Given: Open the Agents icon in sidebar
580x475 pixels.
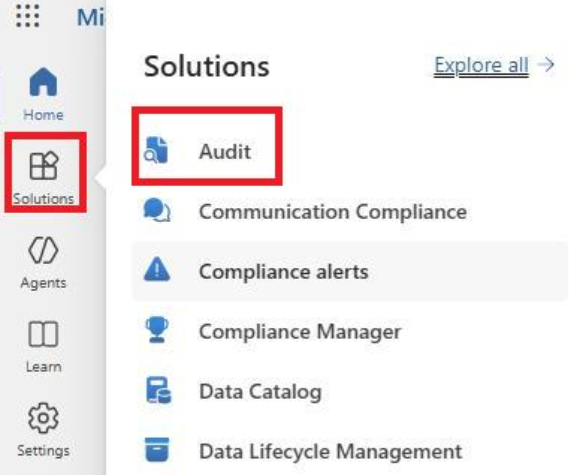Looking at the screenshot, I should click(x=43, y=250).
